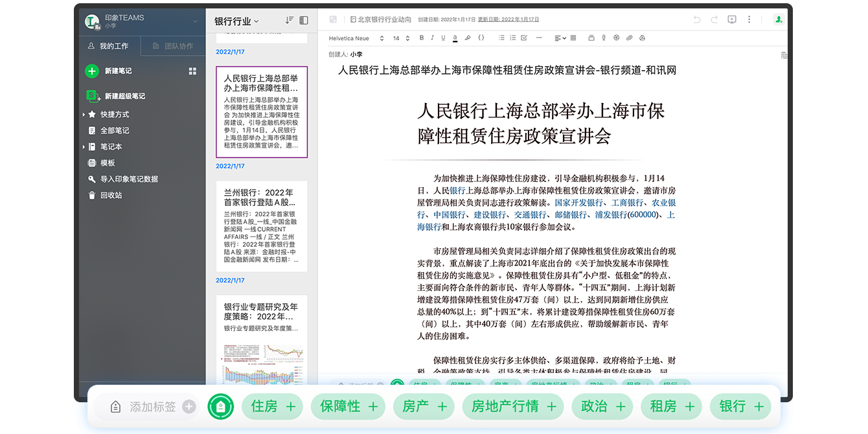Click the paperclip attachment icon

coord(629,38)
